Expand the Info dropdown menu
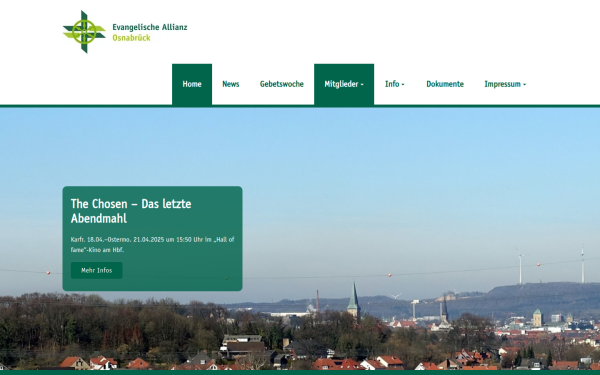Screen dimensions: 600x375 [395, 84]
